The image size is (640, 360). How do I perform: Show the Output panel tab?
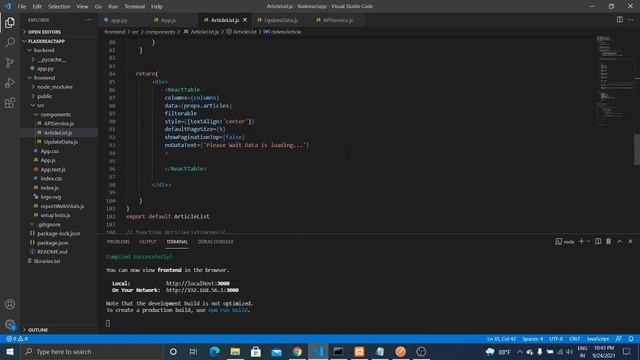coord(148,242)
